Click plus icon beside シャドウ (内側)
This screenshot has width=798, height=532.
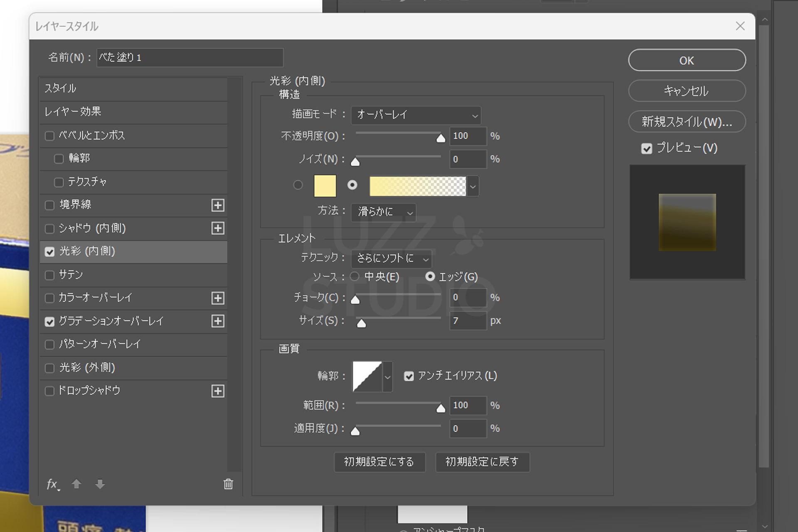point(218,228)
